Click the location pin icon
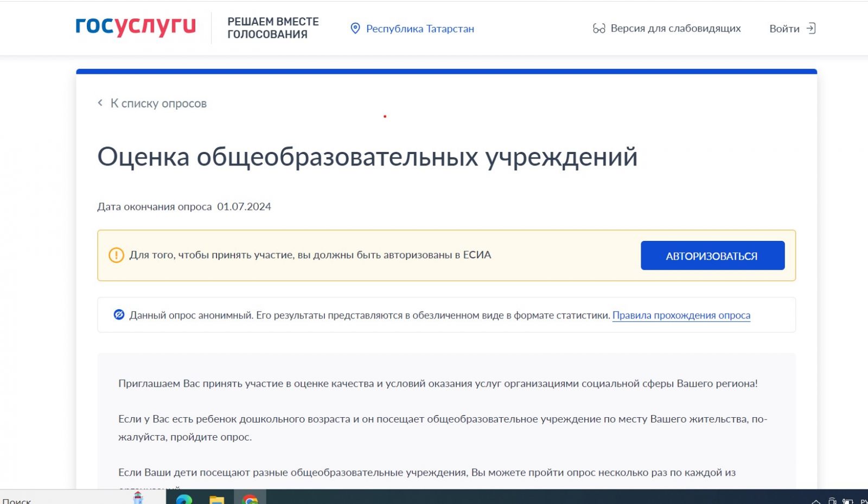 [355, 29]
